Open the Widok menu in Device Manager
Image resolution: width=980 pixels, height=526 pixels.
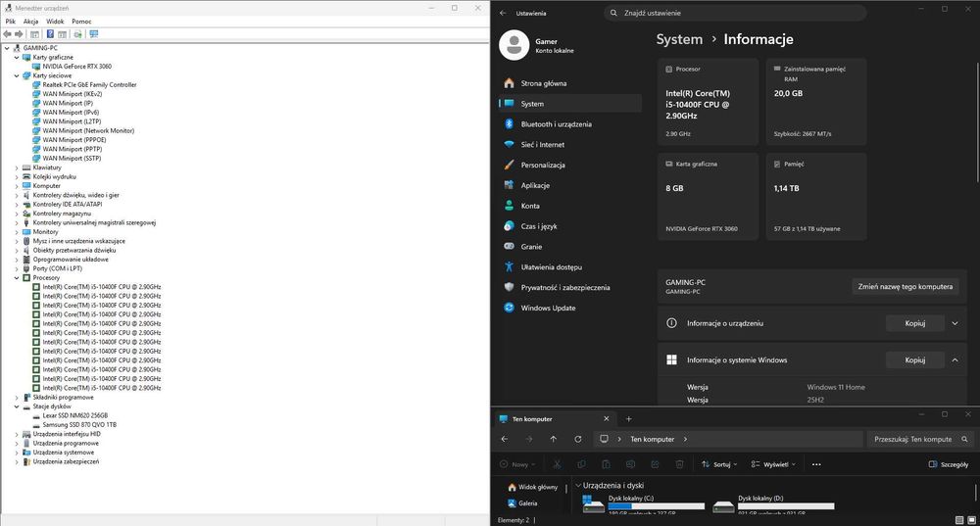55,22
